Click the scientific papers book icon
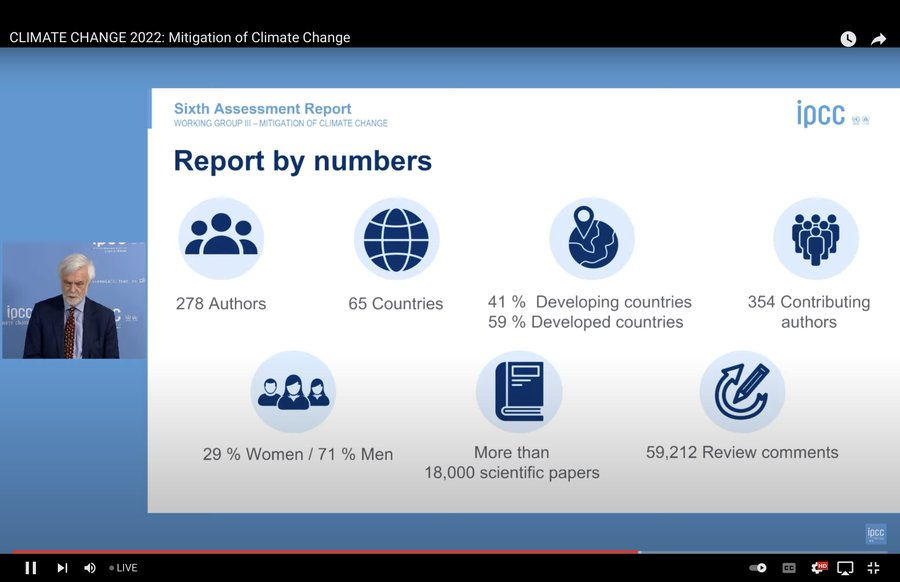This screenshot has height=582, width=900. click(519, 391)
